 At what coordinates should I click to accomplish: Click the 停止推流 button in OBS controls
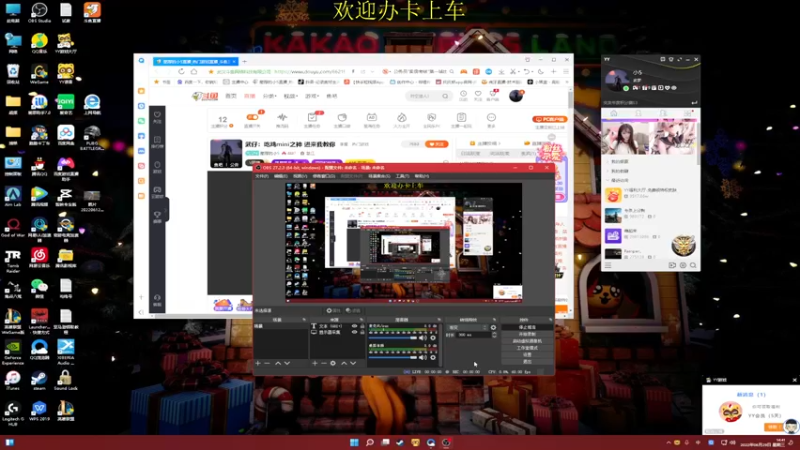(x=527, y=327)
